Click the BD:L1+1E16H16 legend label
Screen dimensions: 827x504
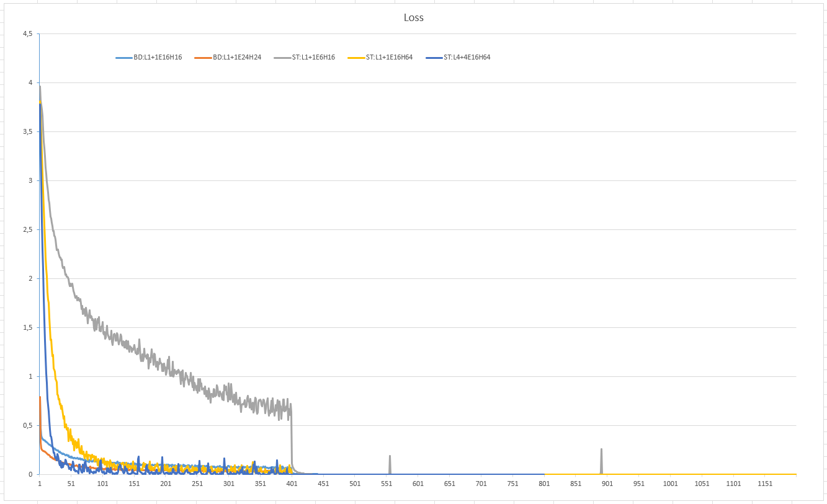[158, 58]
